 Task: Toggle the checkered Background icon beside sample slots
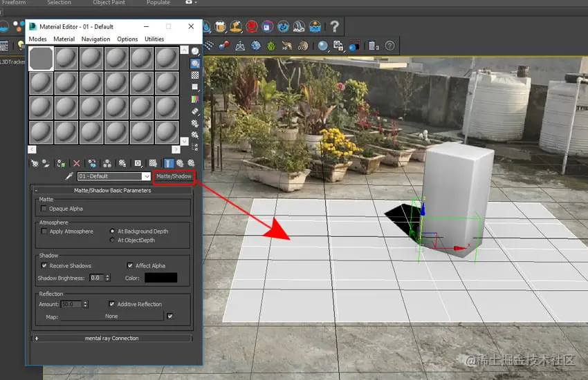click(195, 75)
